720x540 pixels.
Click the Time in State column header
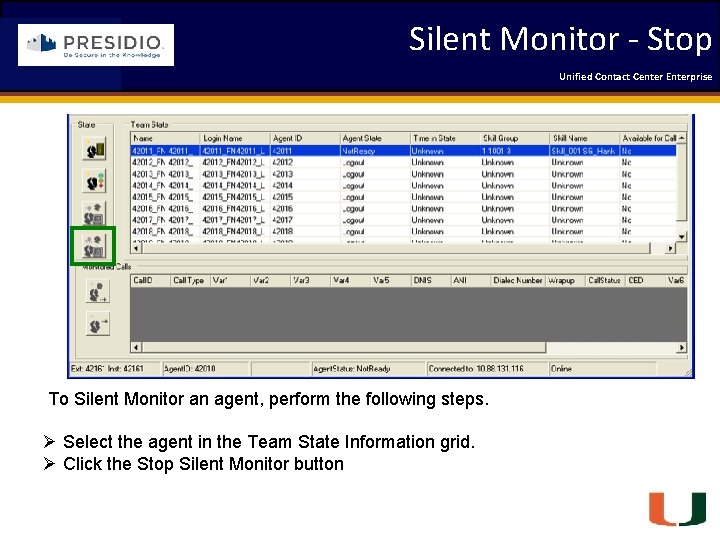444,138
